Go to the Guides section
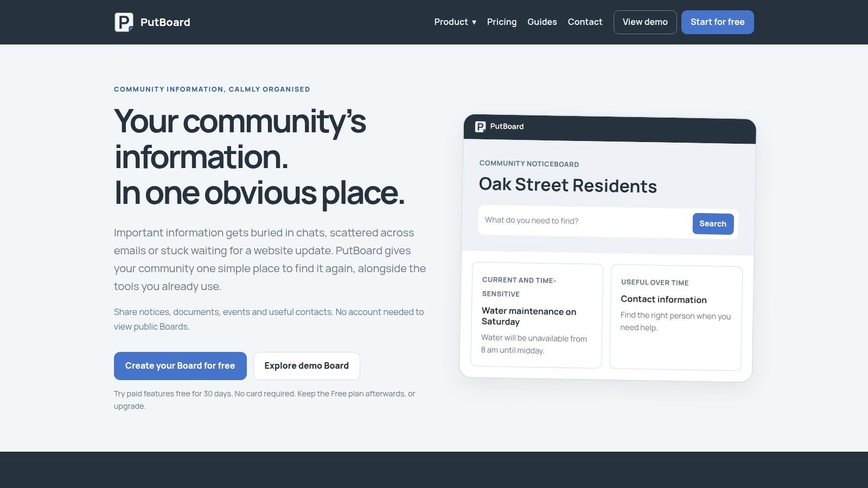This screenshot has height=488, width=868. [x=542, y=22]
